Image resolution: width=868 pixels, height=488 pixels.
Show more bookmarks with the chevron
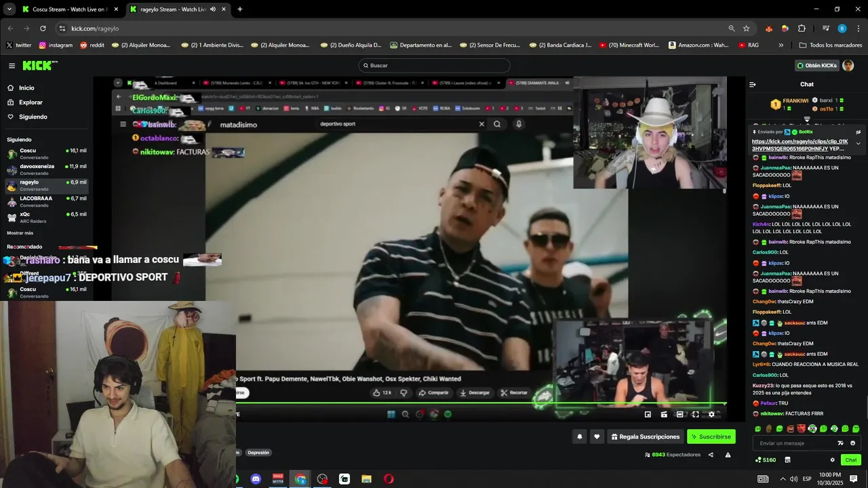781,45
